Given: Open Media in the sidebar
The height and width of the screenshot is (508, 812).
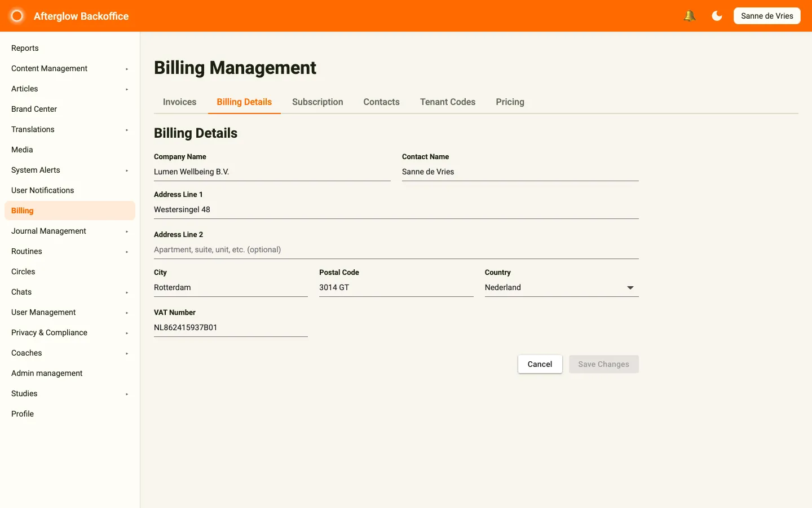Looking at the screenshot, I should [x=70, y=150].
